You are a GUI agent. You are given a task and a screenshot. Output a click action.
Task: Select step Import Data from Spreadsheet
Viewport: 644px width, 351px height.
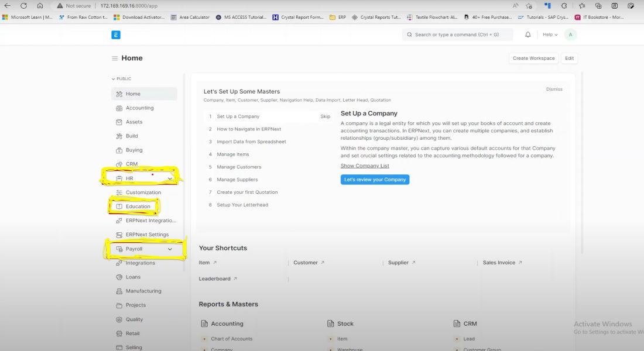[251, 142]
